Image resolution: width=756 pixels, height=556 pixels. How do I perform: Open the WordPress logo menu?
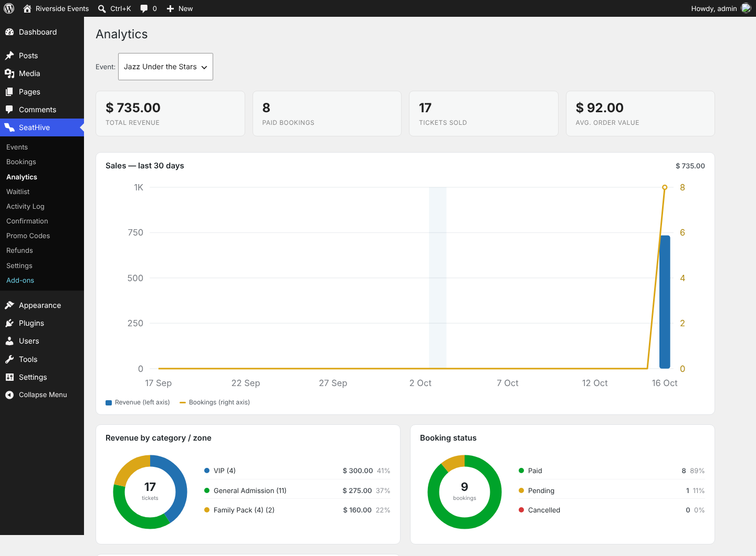(9, 8)
